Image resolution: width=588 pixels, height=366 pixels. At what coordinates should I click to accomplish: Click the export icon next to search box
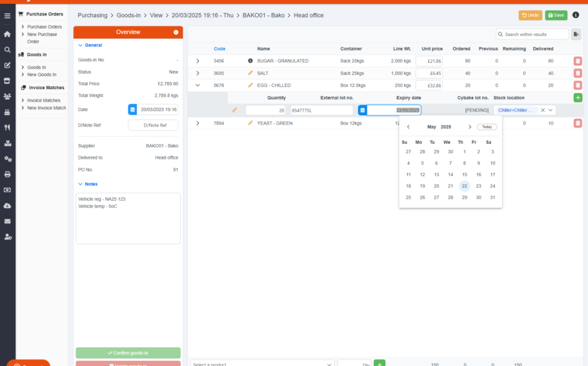[x=576, y=34]
